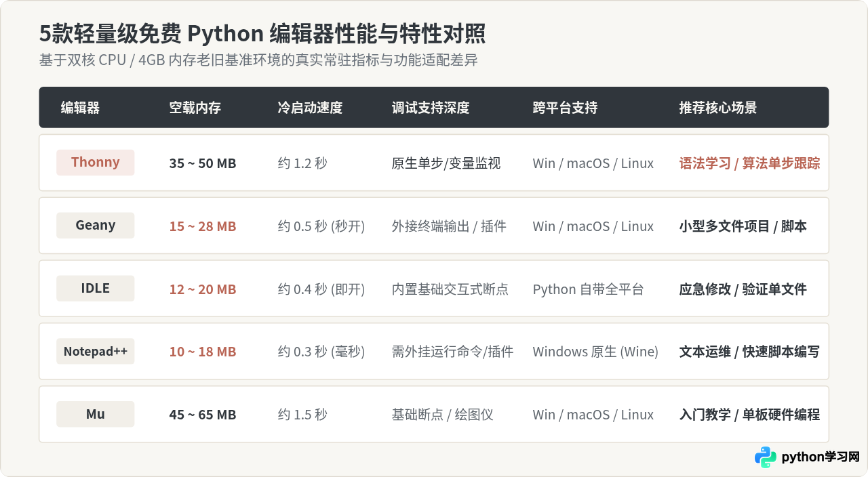Click the 应急修改 / 验证单文件 cell
868x477 pixels.
click(x=743, y=289)
